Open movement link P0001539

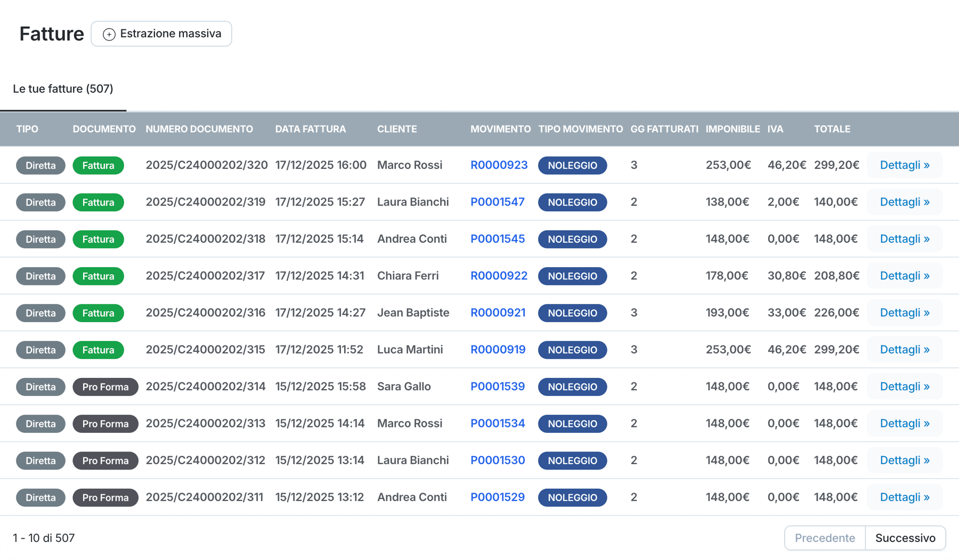497,386
